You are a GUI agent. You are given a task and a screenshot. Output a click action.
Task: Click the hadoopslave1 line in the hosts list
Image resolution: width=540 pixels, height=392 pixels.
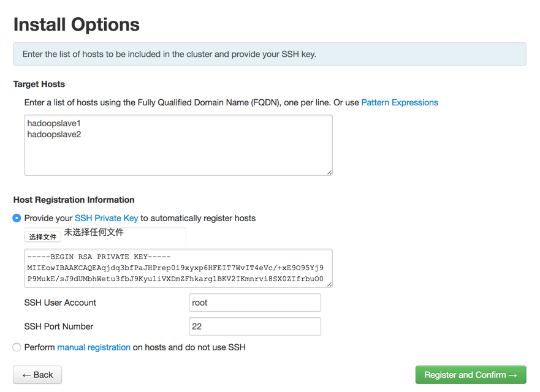pyautogui.click(x=54, y=123)
